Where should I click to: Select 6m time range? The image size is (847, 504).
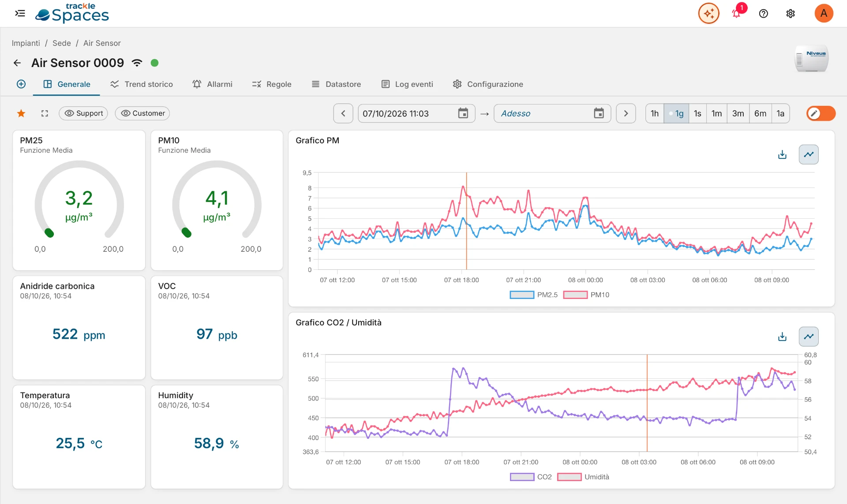tap(760, 113)
